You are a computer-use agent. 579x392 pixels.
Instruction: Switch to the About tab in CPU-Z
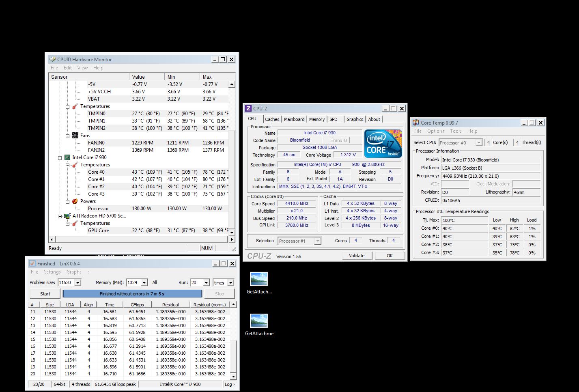[374, 119]
